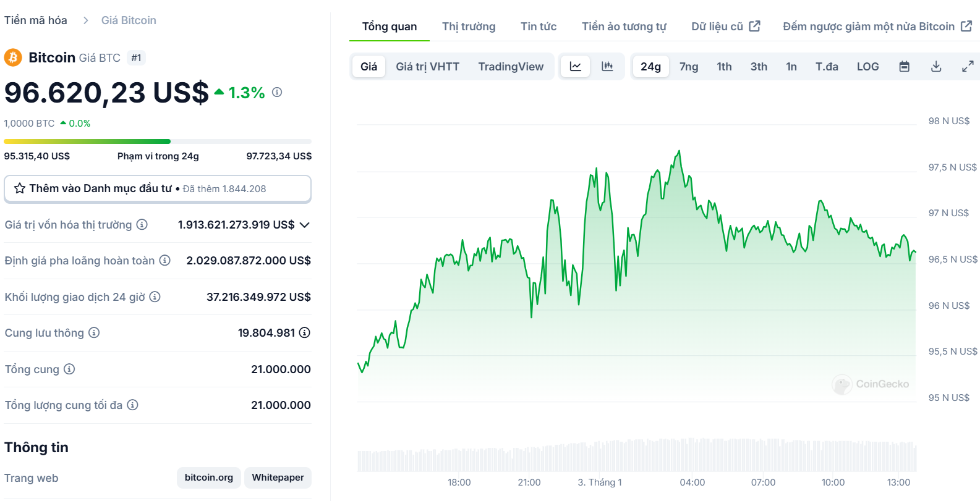Select Giá trị VHTT chart mode

[428, 66]
